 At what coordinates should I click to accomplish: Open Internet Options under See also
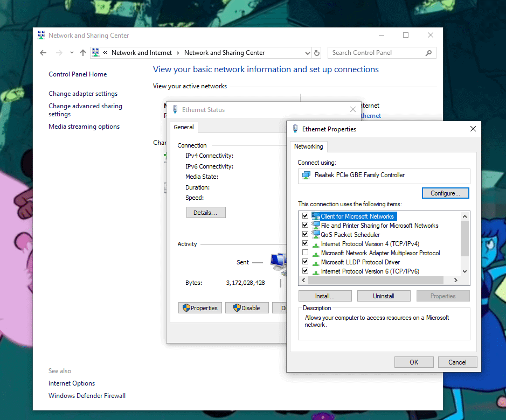(x=72, y=383)
